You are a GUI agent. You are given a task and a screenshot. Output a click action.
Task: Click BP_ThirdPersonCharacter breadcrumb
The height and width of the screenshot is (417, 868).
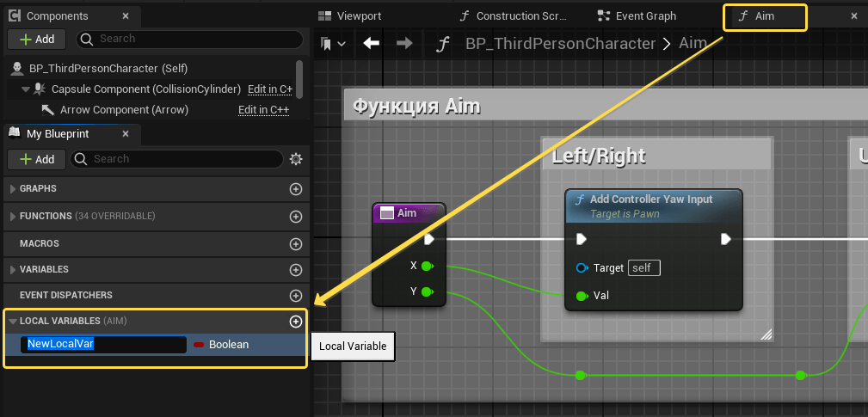coord(560,44)
